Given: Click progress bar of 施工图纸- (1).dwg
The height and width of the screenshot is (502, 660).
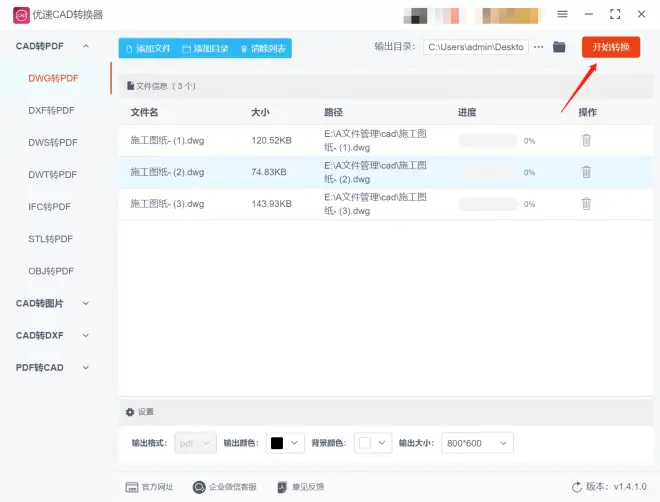Looking at the screenshot, I should (x=488, y=141).
